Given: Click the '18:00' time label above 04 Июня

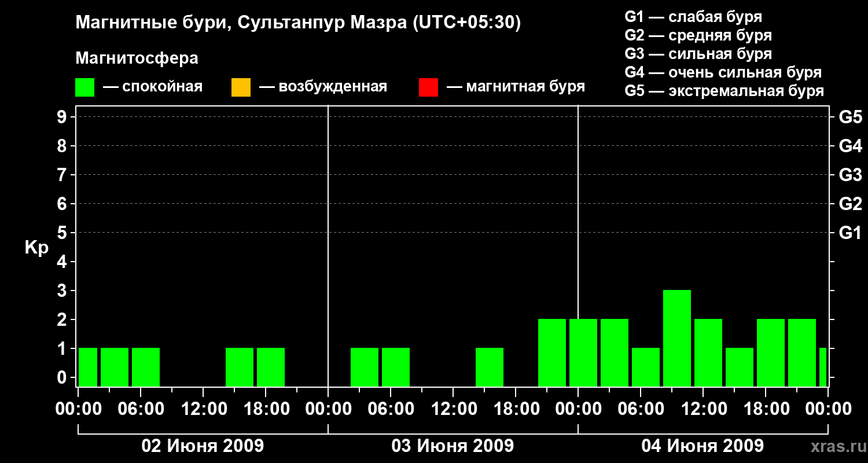Looking at the screenshot, I should [x=766, y=409].
